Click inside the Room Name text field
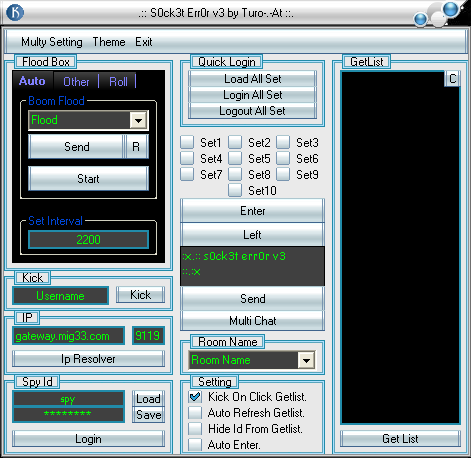The image size is (471, 458). point(243,360)
